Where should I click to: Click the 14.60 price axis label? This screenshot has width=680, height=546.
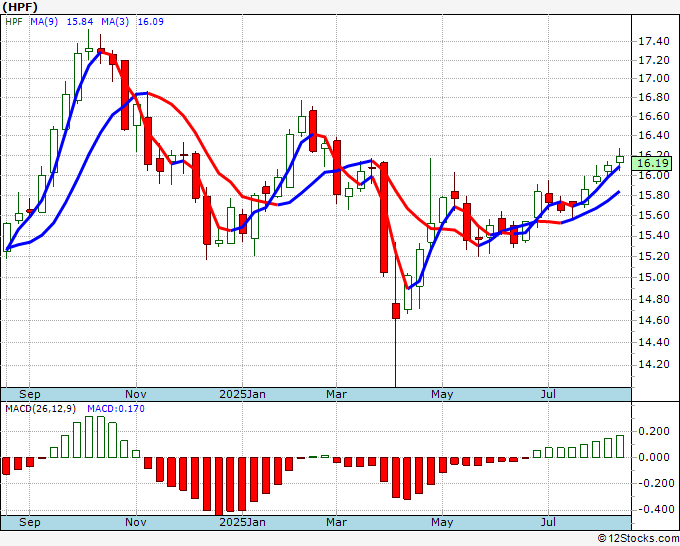point(654,320)
